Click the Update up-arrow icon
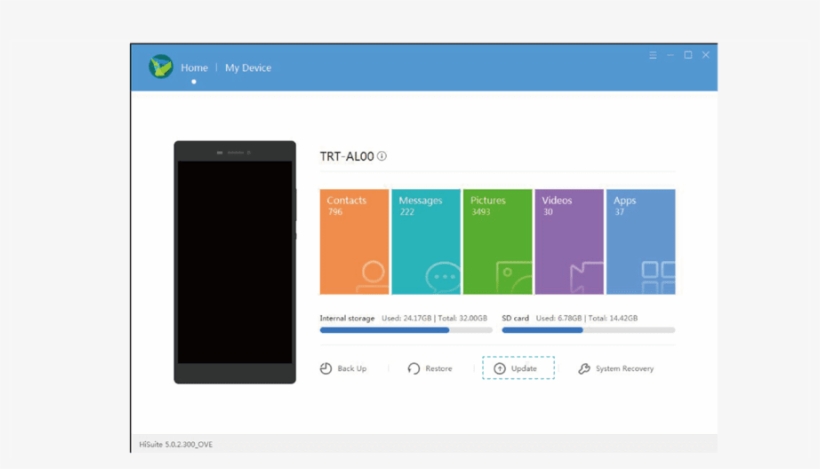The width and height of the screenshot is (820, 469). [500, 369]
